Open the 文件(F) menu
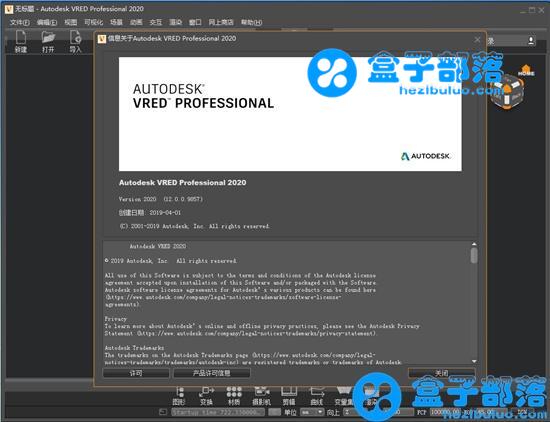550x422 pixels. coord(20,22)
